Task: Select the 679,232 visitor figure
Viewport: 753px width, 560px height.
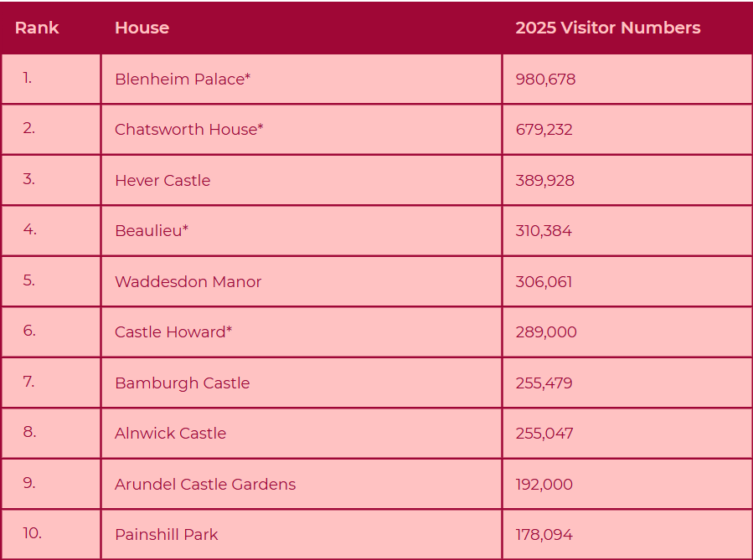Action: (x=544, y=130)
